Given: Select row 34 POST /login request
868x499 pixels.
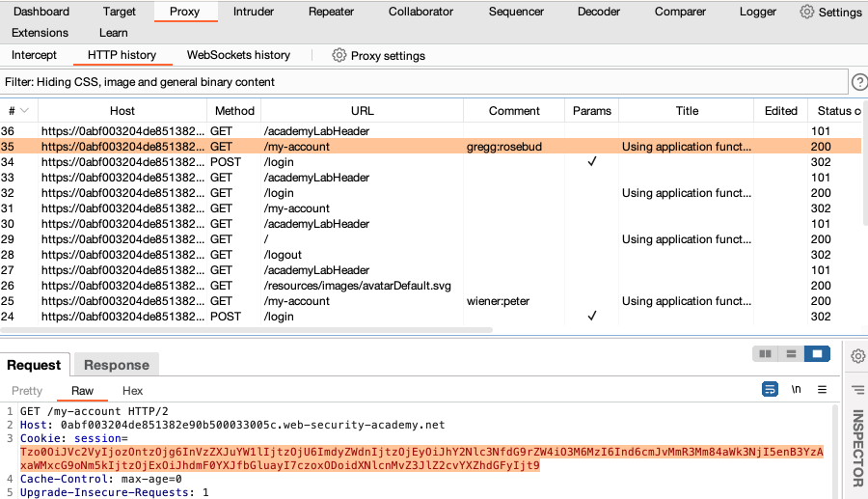Looking at the screenshot, I should point(431,162).
